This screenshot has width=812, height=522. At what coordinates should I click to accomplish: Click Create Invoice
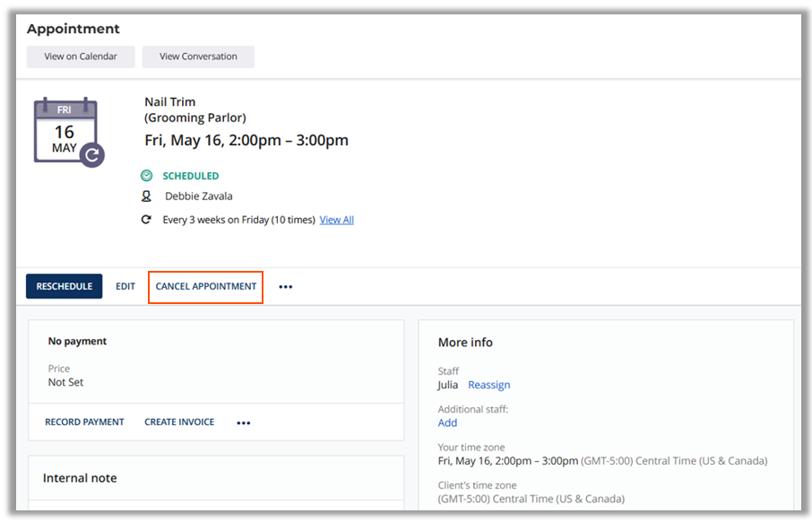(x=179, y=422)
